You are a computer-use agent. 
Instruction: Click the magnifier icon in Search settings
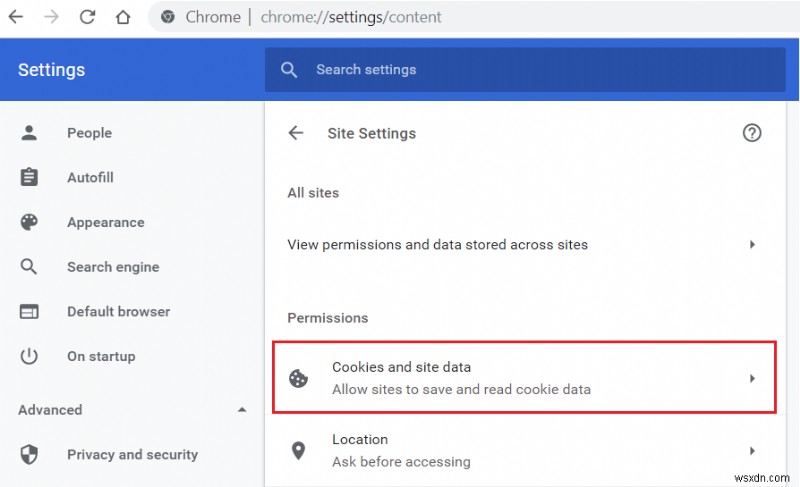[x=290, y=70]
